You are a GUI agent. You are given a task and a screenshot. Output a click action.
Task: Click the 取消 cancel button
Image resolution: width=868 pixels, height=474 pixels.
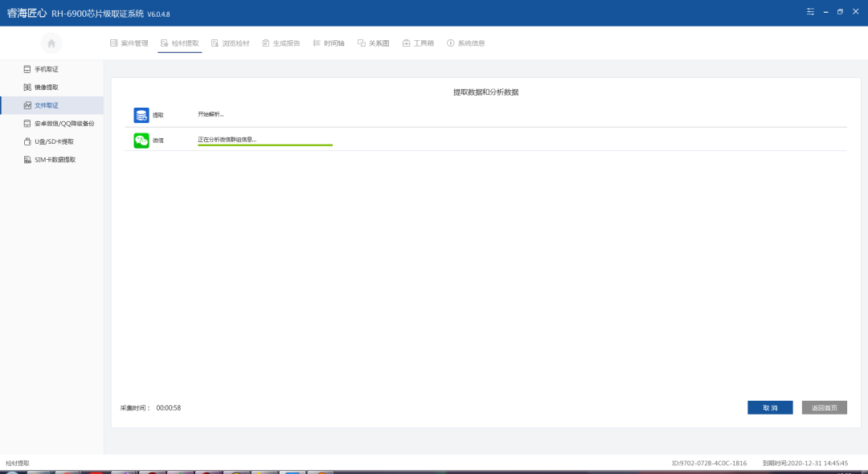pos(770,407)
